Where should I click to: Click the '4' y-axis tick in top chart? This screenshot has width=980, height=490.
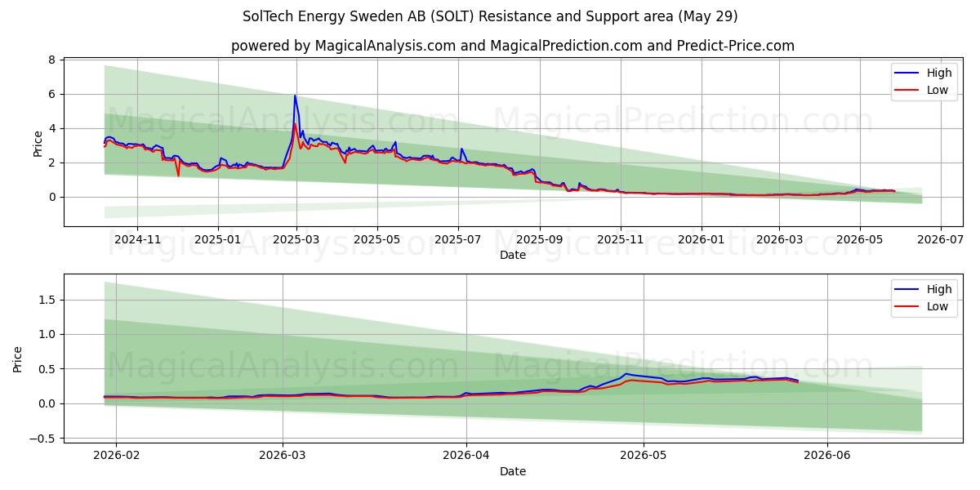pyautogui.click(x=51, y=129)
